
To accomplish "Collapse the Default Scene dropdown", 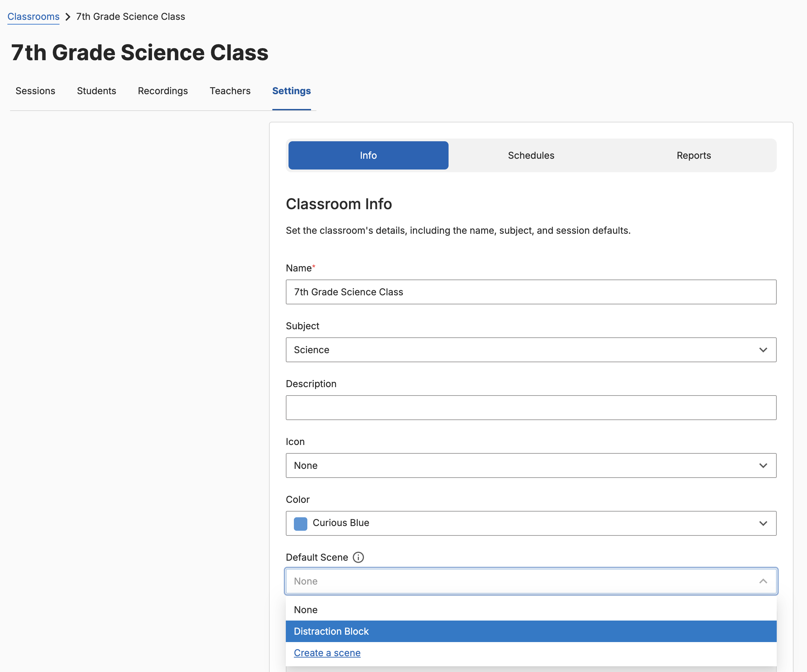I will click(763, 581).
